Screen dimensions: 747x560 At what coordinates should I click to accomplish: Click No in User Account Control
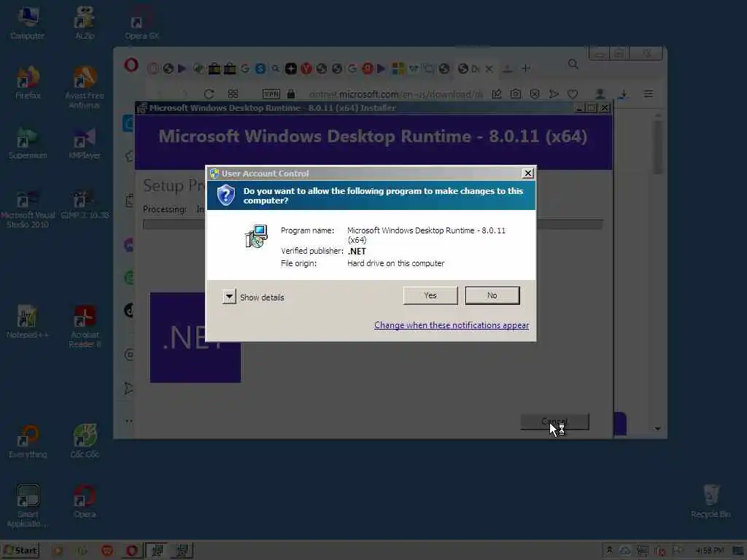(492, 295)
